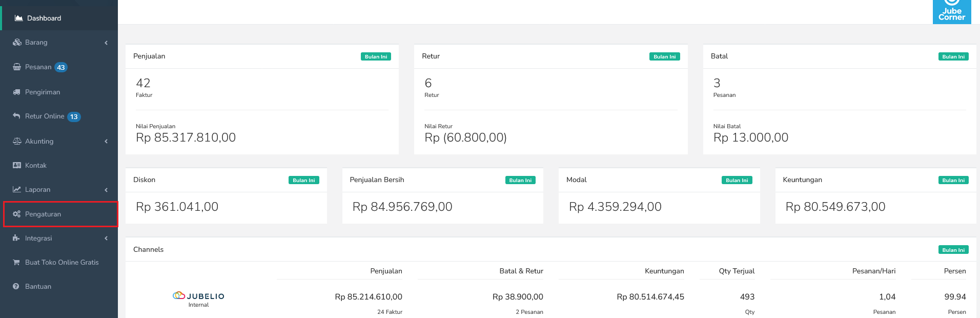Click the Pengaturan gears icon
Viewport: 980px width, 318px height.
point(17,214)
